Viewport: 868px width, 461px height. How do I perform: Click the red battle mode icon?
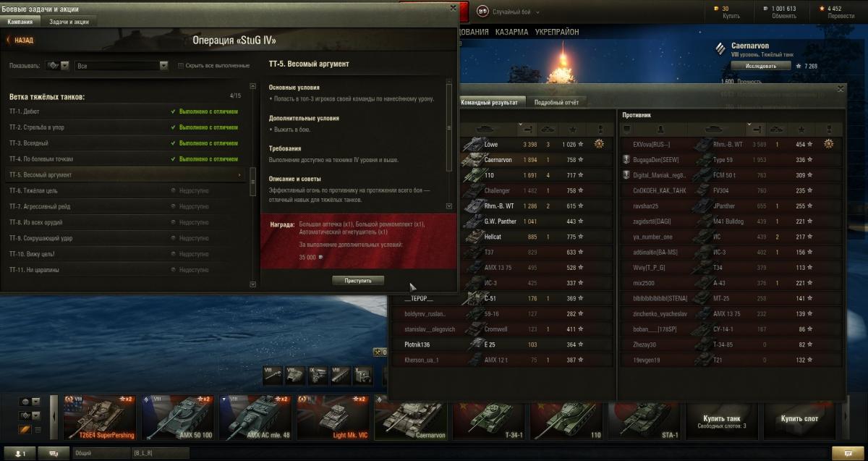pyautogui.click(x=482, y=12)
